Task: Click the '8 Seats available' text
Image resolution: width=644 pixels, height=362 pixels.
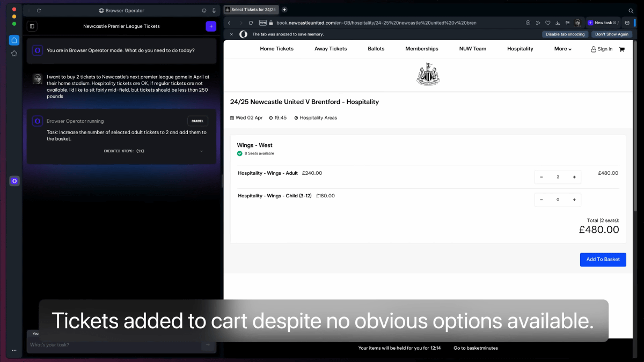Action: [259, 153]
